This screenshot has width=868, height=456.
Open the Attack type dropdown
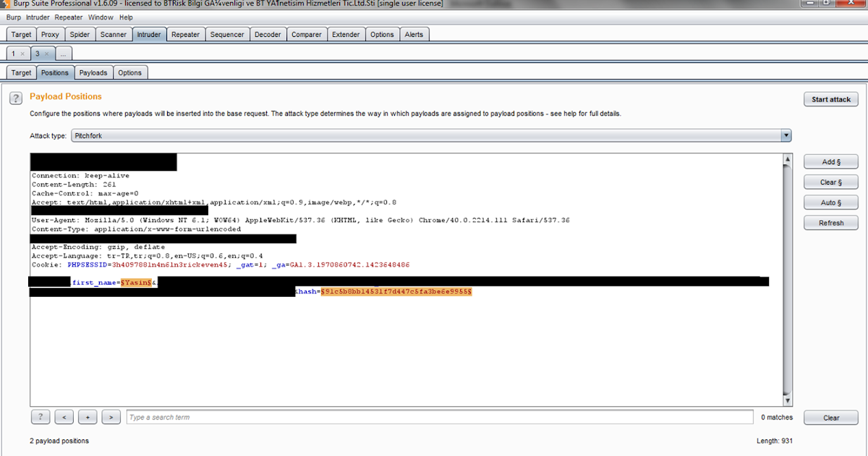[786, 135]
